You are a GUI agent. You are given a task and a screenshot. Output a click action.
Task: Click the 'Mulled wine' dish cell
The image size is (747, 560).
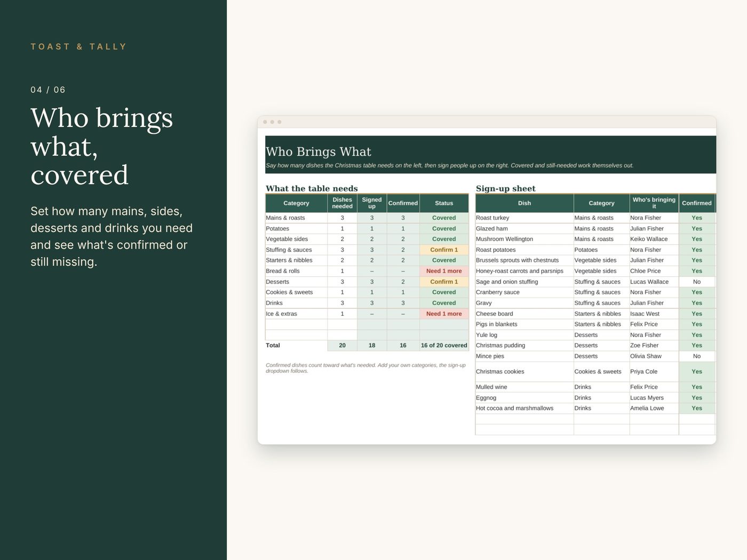[525, 387]
